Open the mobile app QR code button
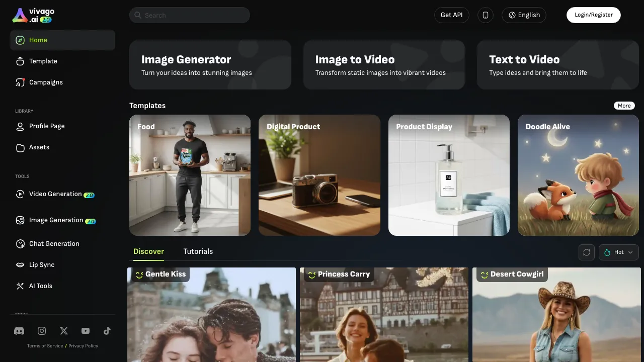644x362 pixels. pos(485,15)
